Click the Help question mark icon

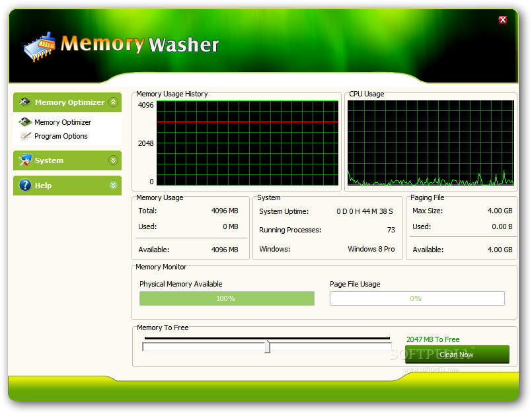pyautogui.click(x=25, y=185)
